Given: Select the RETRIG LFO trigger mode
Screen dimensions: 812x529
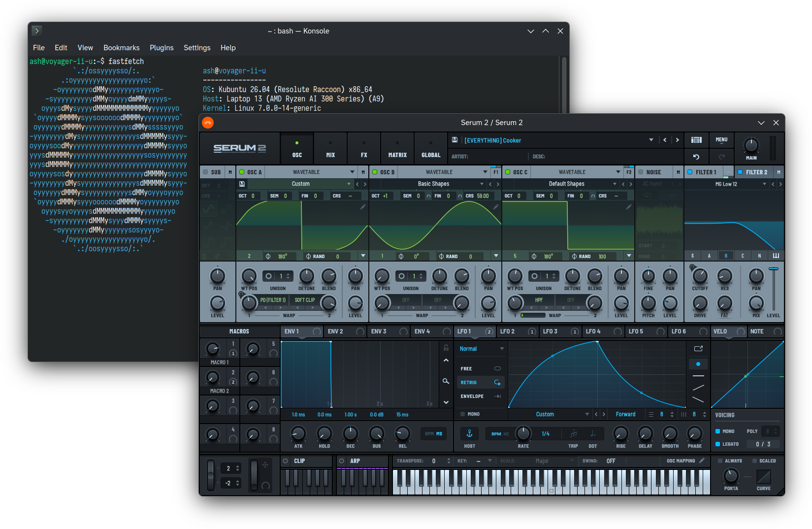Looking at the screenshot, I should (480, 382).
